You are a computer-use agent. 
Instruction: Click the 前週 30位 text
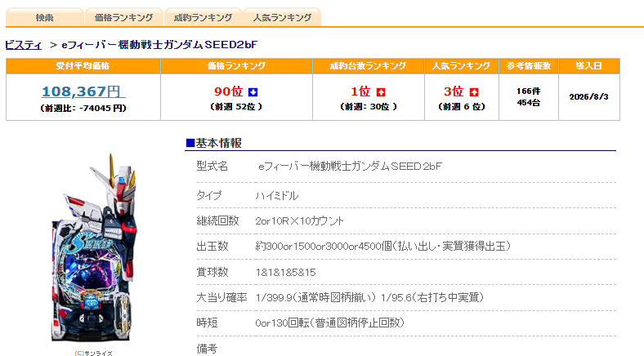369,107
